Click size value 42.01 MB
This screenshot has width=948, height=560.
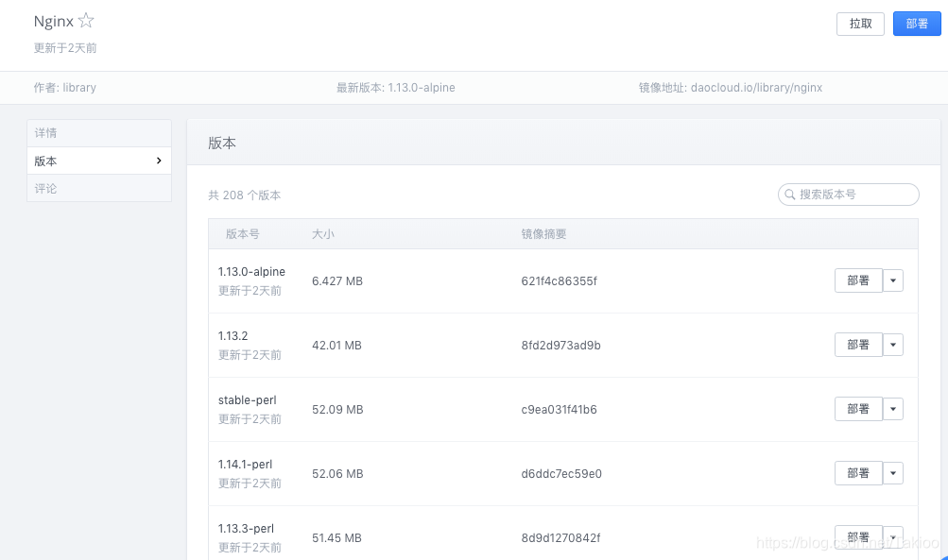click(336, 346)
